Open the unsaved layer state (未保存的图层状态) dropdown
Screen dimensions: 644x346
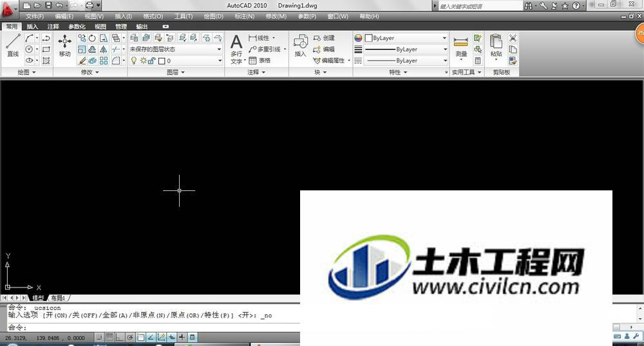[x=175, y=49]
